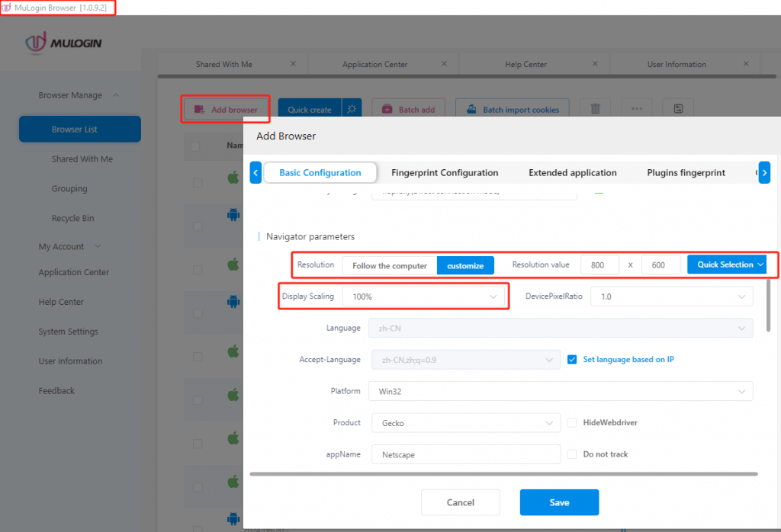
Task: Open Shared With Me top tab
Action: click(223, 64)
